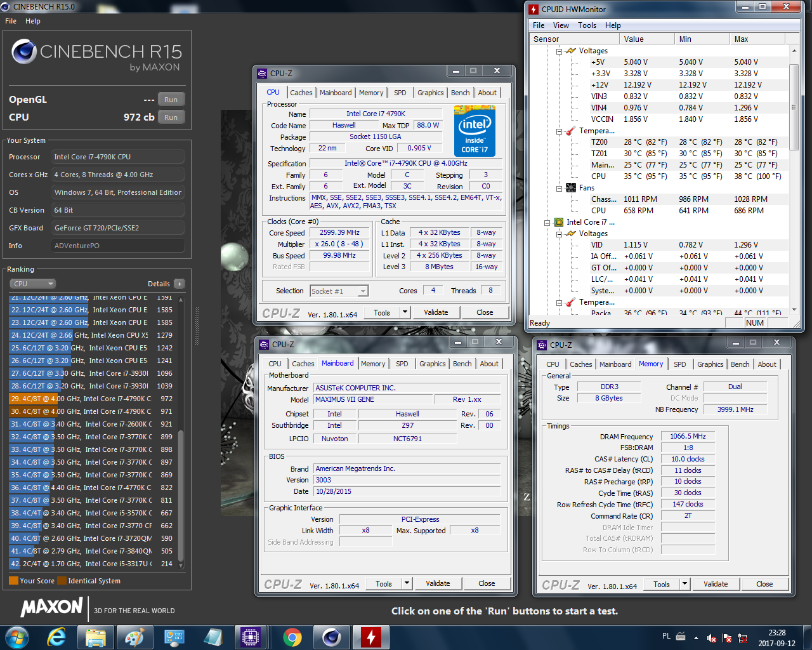The width and height of the screenshot is (812, 650).
Task: Click the Intel Core i7 logo in CPU-Z
Action: (x=475, y=130)
